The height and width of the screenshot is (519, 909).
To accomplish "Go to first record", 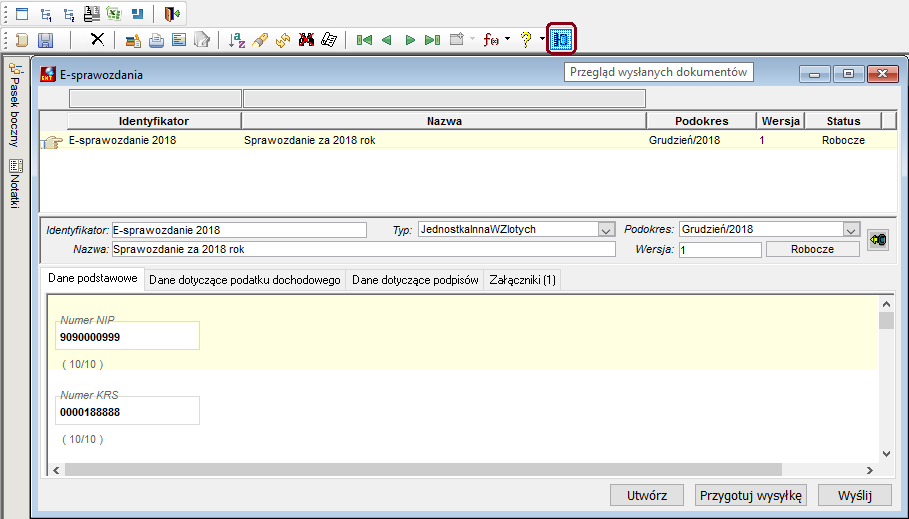I will (x=364, y=40).
